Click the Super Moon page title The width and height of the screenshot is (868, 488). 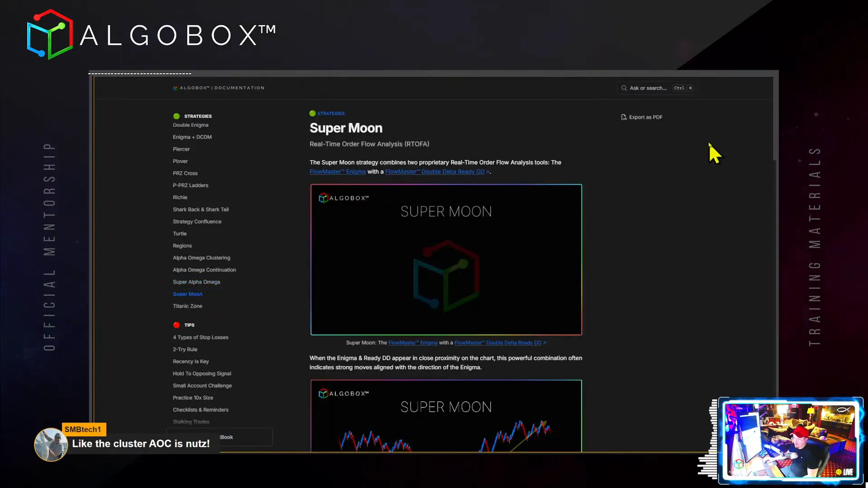click(346, 128)
